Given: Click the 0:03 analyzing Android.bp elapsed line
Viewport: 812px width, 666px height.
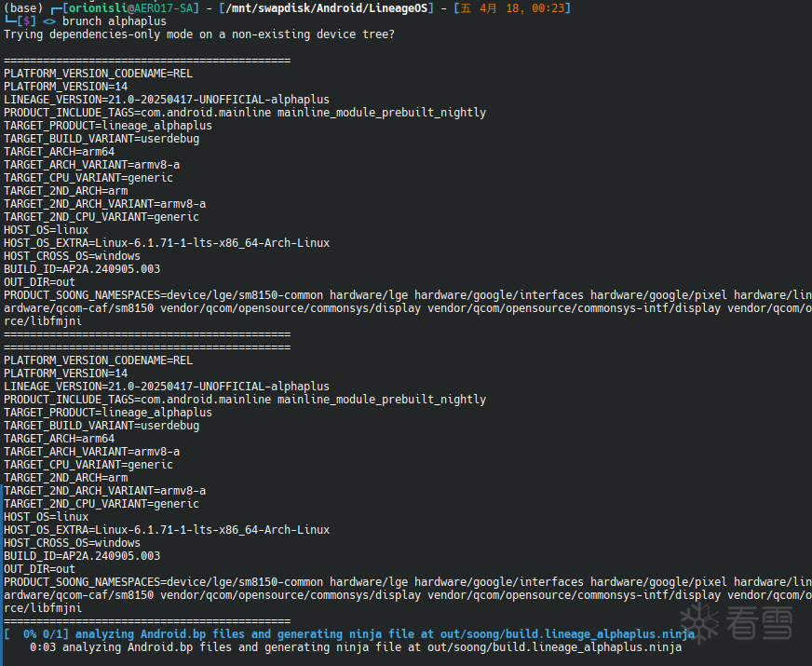Looking at the screenshot, I should pos(356,646).
